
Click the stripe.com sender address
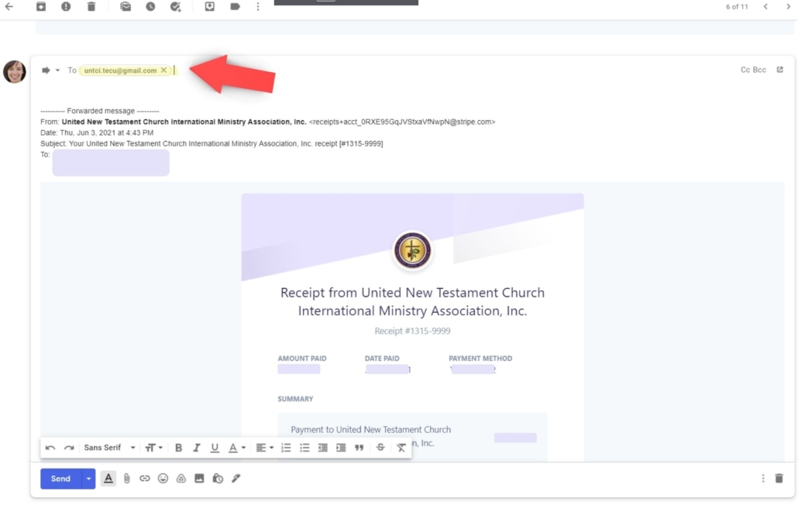(x=402, y=122)
